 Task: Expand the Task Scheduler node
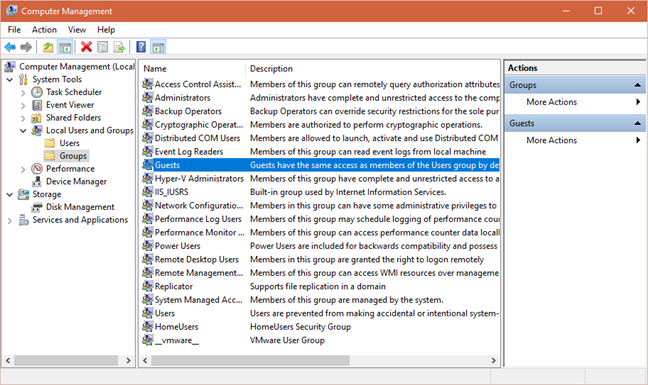point(23,93)
